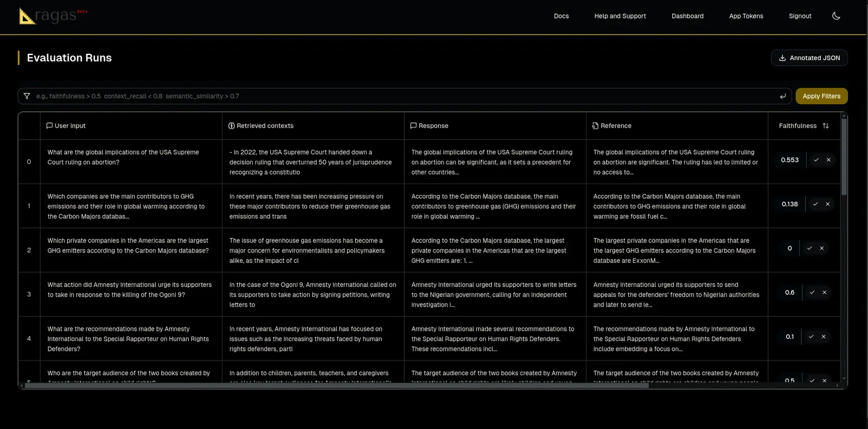The height and width of the screenshot is (429, 868).
Task: Open the Docs page
Action: 561,16
